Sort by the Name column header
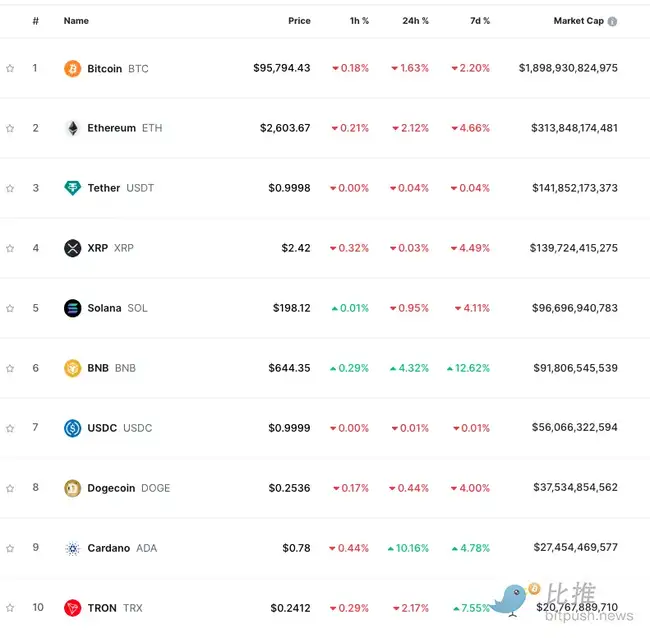Viewport: 650px width, 638px height. [76, 21]
